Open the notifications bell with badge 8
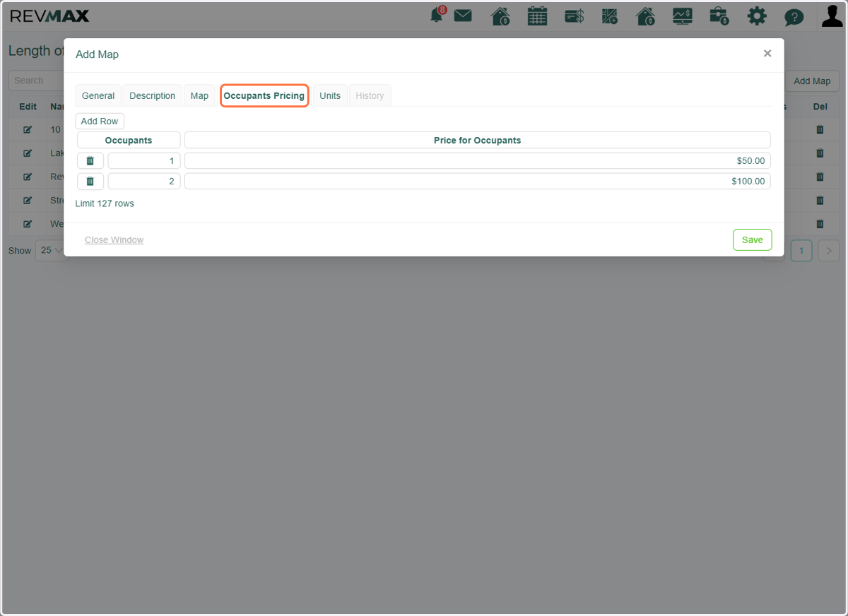 (x=437, y=15)
